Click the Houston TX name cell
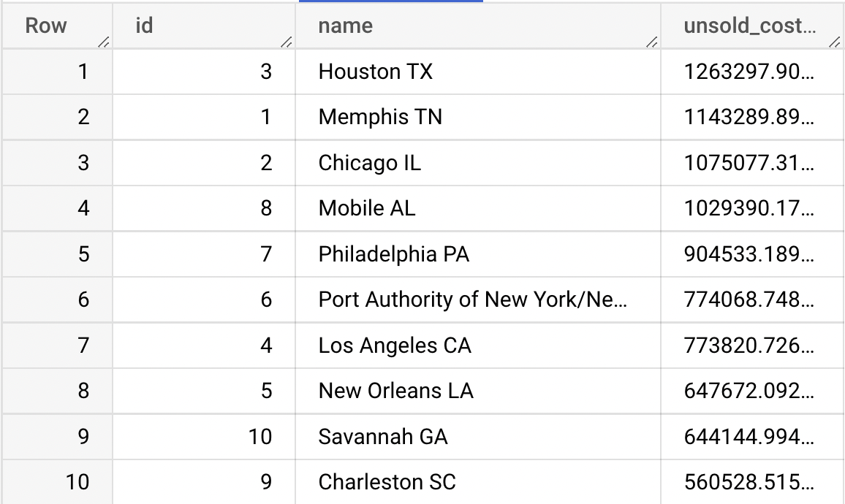The height and width of the screenshot is (504, 845). 376,72
